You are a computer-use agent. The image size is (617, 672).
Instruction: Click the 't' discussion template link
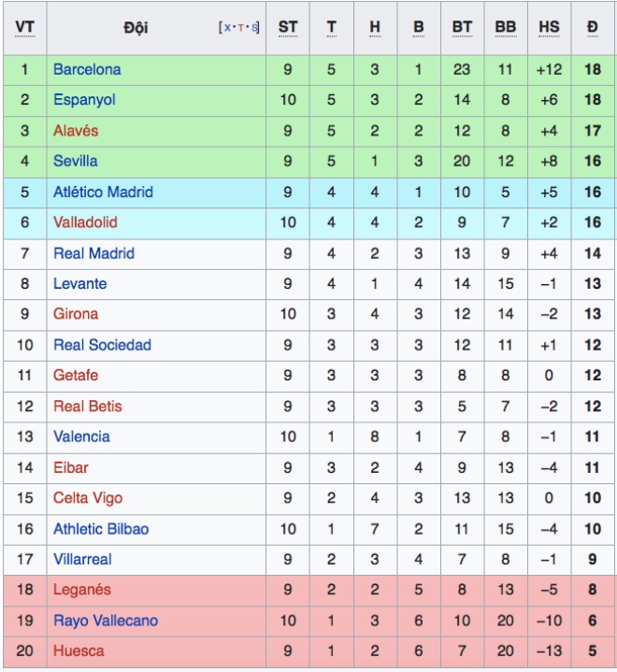click(x=240, y=28)
